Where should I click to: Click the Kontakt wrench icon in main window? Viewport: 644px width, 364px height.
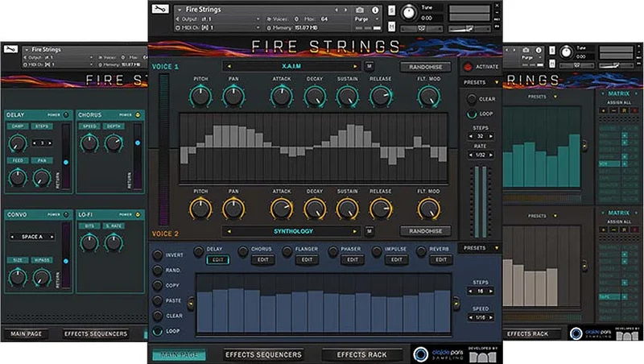[159, 9]
